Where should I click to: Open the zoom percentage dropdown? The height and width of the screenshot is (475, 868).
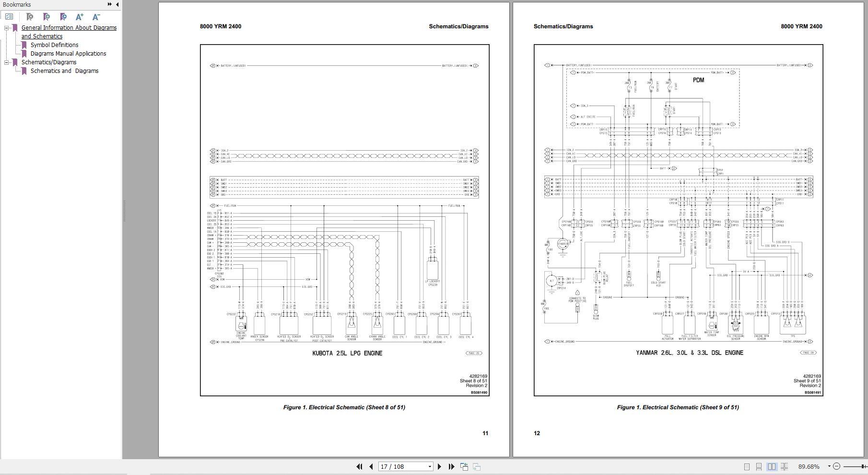coord(829,466)
